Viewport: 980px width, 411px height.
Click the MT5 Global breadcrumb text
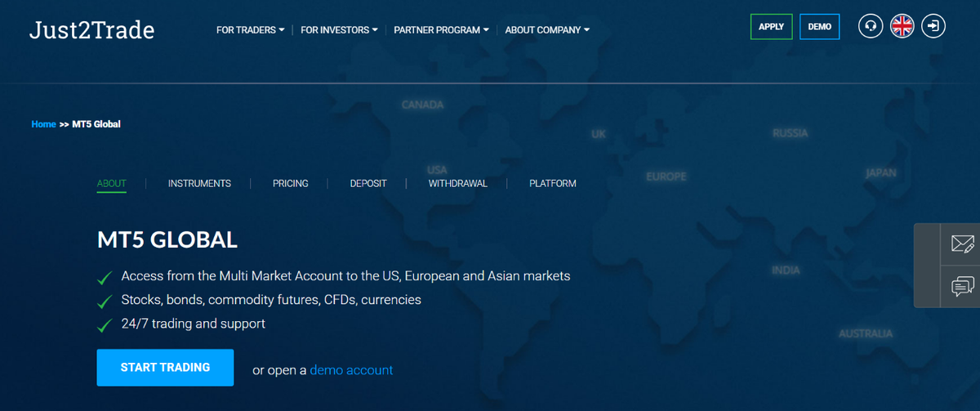tap(96, 124)
